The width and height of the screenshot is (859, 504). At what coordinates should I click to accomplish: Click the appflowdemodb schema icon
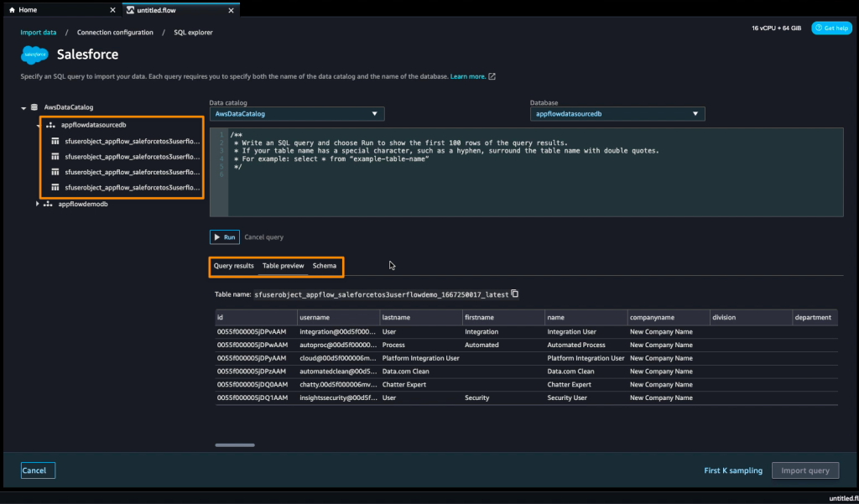tap(48, 204)
